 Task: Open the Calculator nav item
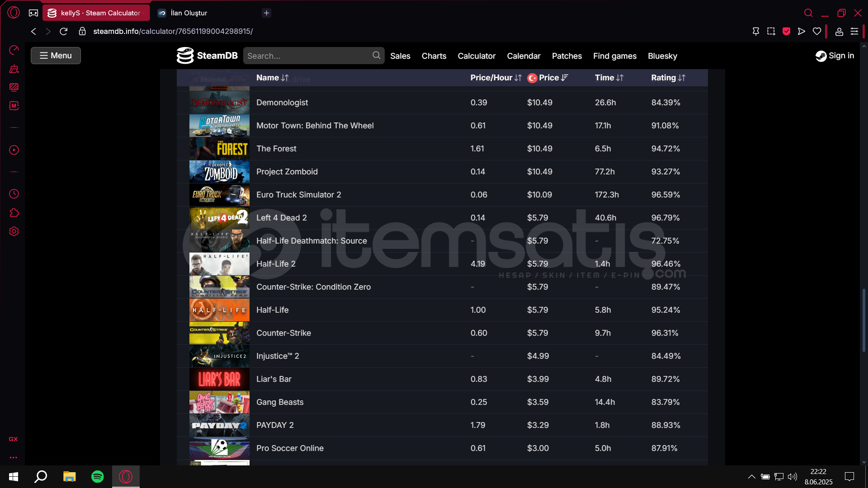[x=476, y=56]
